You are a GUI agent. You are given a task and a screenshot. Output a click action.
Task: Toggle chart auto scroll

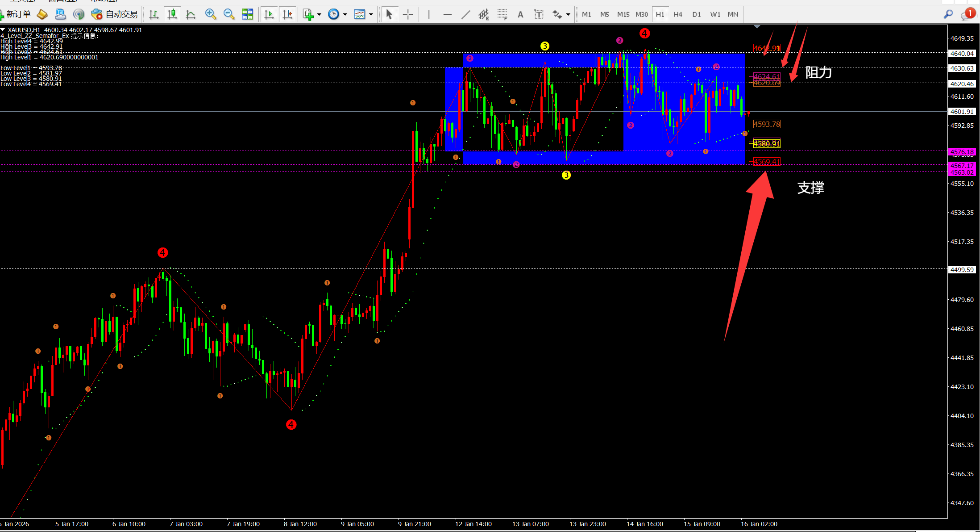[x=269, y=14]
